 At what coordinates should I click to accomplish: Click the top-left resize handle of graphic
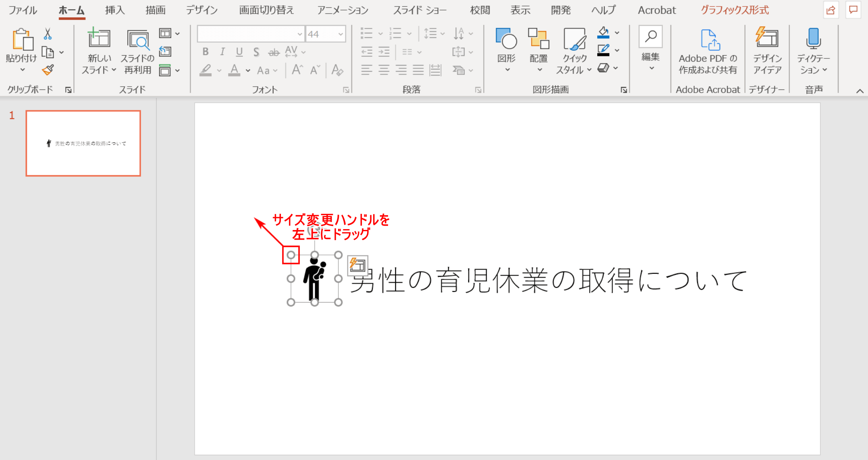point(291,255)
